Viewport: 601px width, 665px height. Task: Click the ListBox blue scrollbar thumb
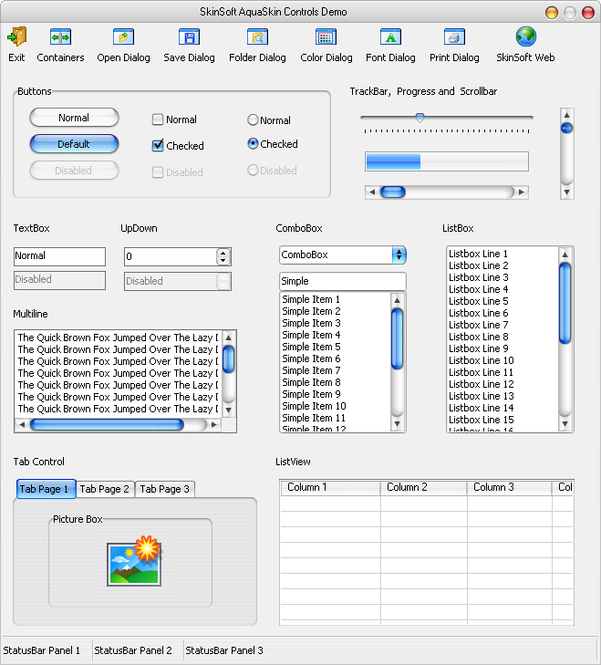(565, 303)
